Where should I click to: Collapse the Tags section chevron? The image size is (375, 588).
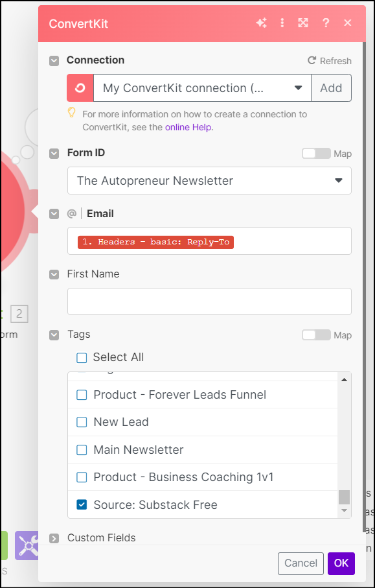54,335
